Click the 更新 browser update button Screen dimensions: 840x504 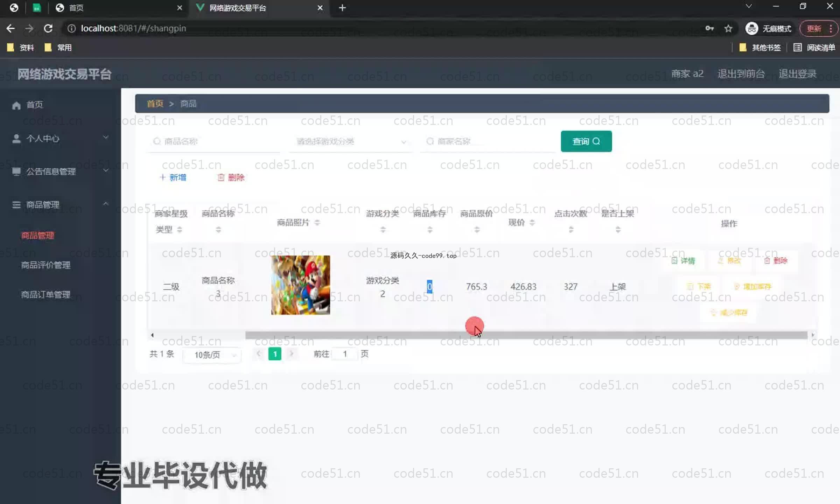814,28
